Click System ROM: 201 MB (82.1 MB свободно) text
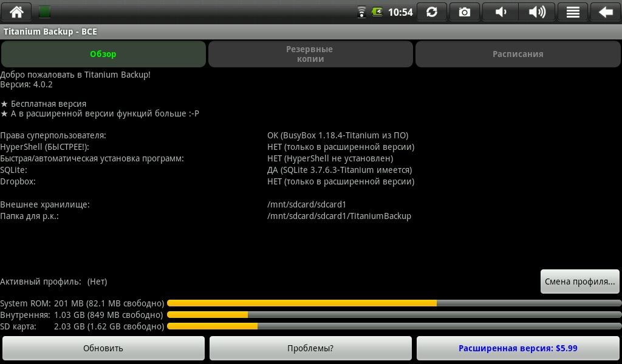This screenshot has height=364, width=622. pos(82,303)
